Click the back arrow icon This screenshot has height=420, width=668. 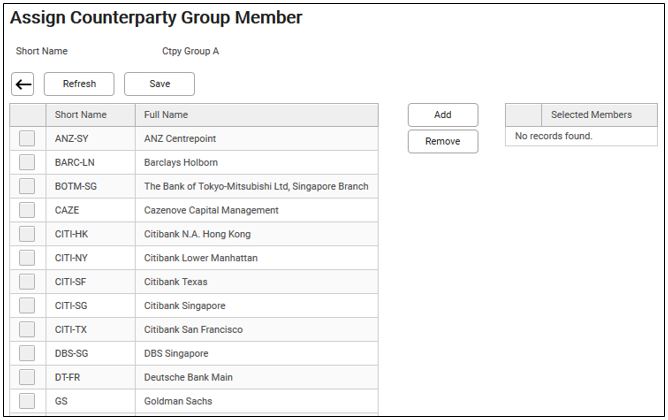[x=24, y=84]
